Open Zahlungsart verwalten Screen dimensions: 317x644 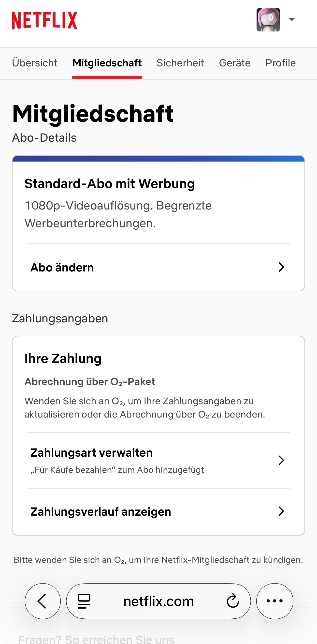pyautogui.click(x=91, y=453)
